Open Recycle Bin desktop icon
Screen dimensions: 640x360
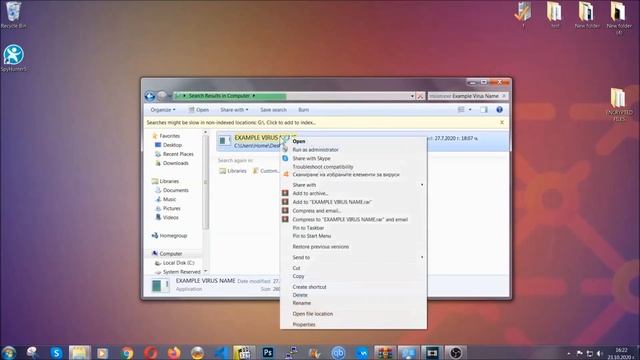(13, 15)
